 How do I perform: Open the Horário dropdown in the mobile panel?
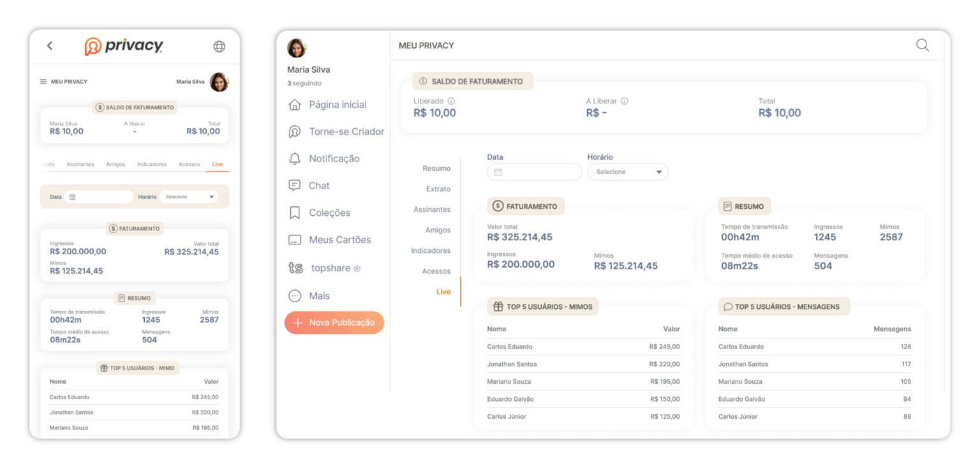(189, 197)
